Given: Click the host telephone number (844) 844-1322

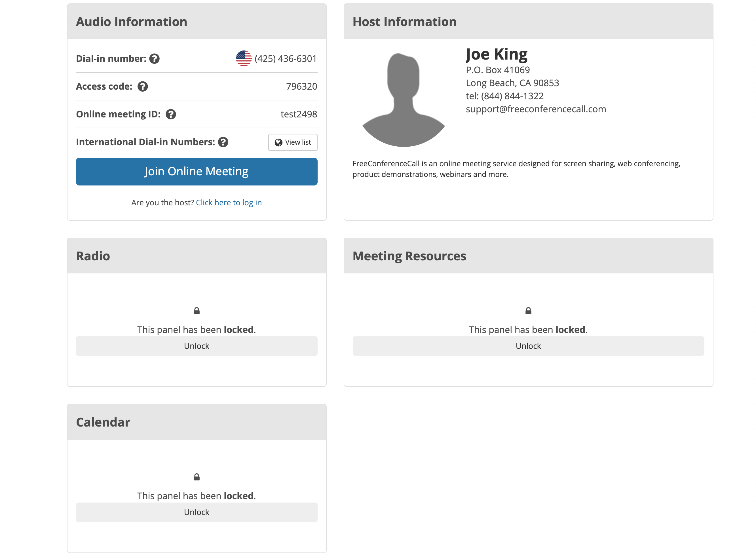Looking at the screenshot, I should tap(512, 96).
